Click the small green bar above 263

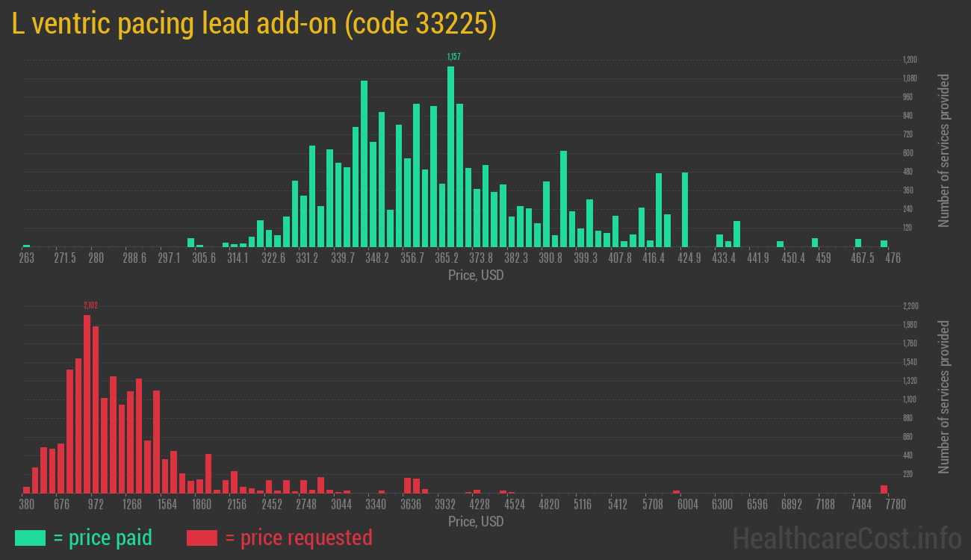(27, 245)
